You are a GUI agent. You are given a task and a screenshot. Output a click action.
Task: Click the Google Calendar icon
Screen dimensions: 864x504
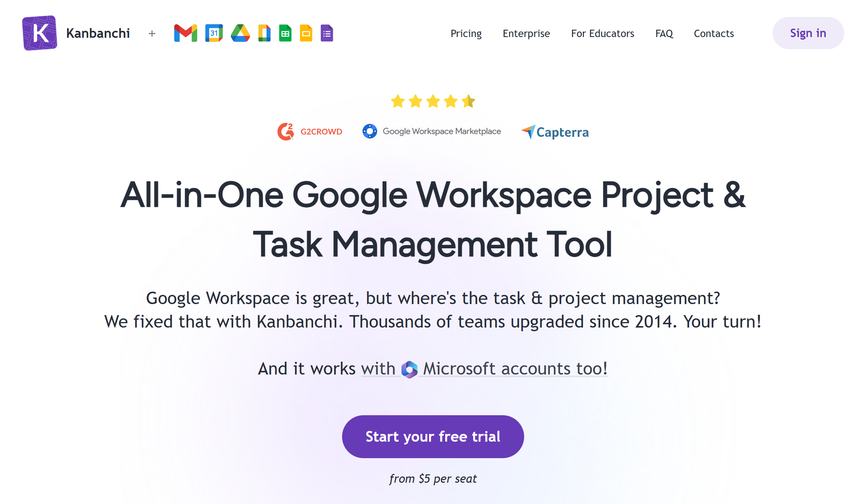(214, 33)
